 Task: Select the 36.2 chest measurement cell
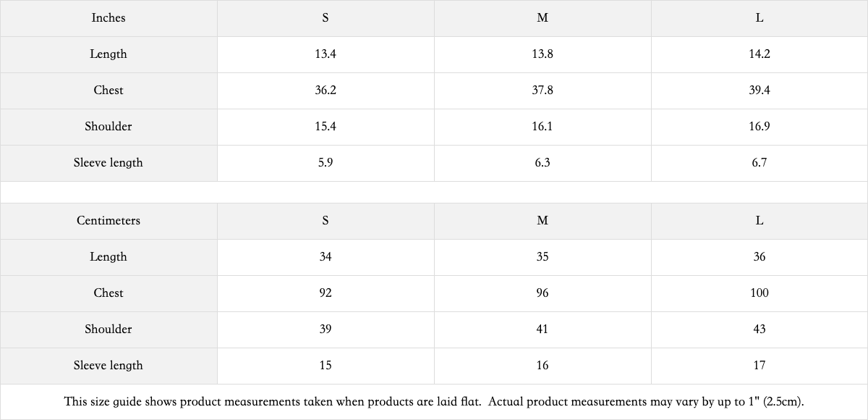(x=325, y=91)
